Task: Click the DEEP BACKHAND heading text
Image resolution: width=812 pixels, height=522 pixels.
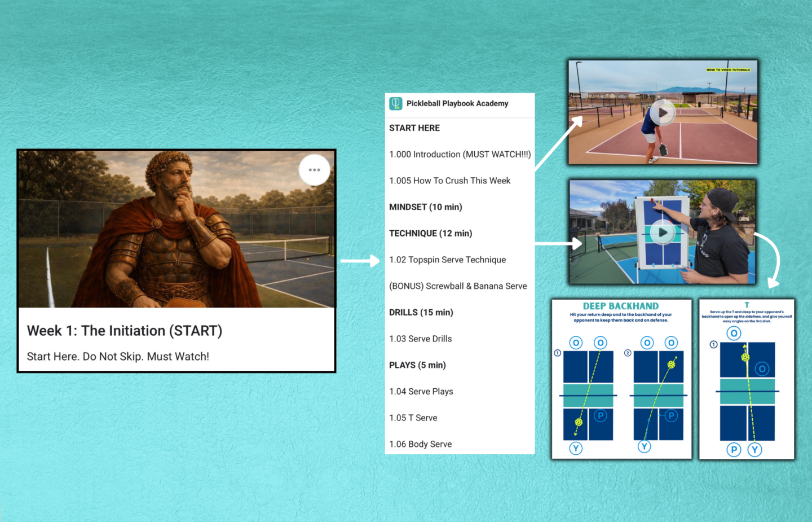Action: point(621,306)
